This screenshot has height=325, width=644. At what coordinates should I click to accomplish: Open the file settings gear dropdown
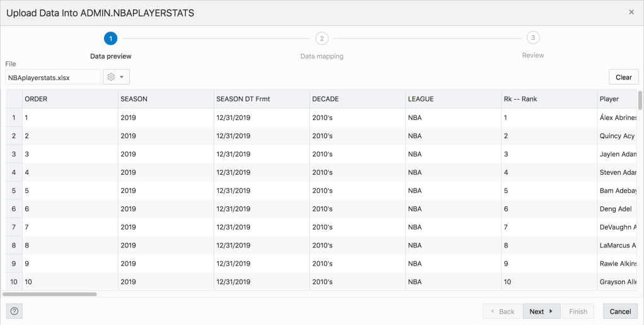116,77
